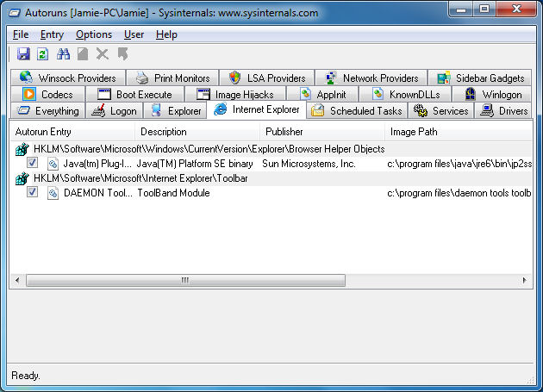Sort by the Autorun Entry column header
Image resolution: width=543 pixels, height=392 pixels.
tap(72, 132)
